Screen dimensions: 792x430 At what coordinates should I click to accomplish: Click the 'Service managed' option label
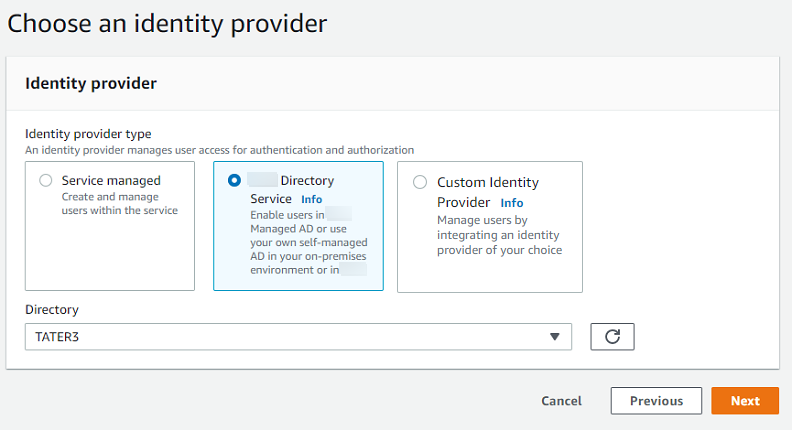tap(111, 181)
